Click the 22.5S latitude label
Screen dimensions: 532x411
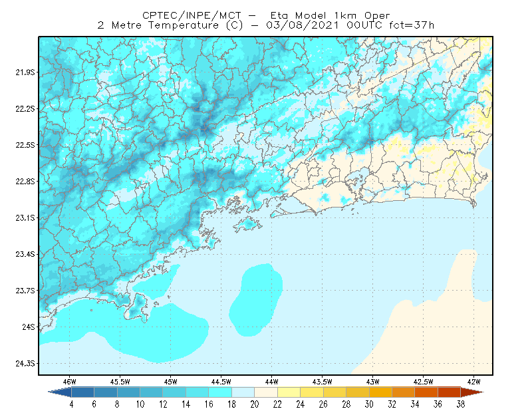point(25,145)
